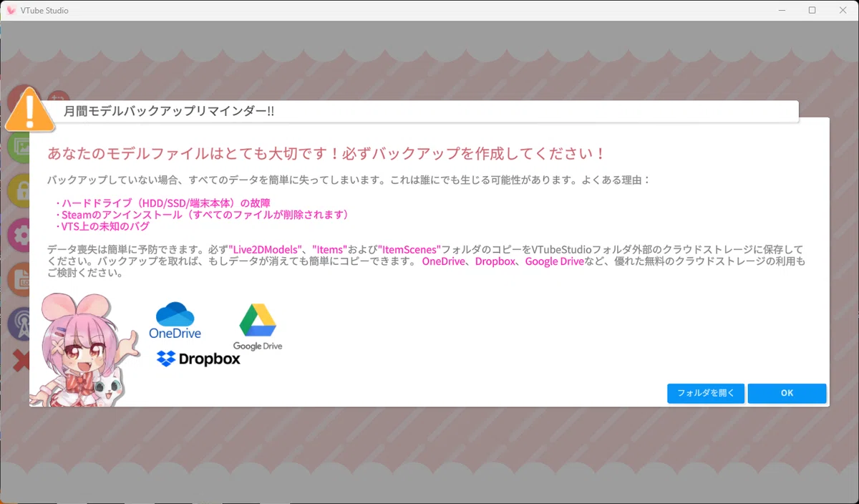Click the pink "ItemScenes" folder name
859x504 pixels.
tap(409, 249)
